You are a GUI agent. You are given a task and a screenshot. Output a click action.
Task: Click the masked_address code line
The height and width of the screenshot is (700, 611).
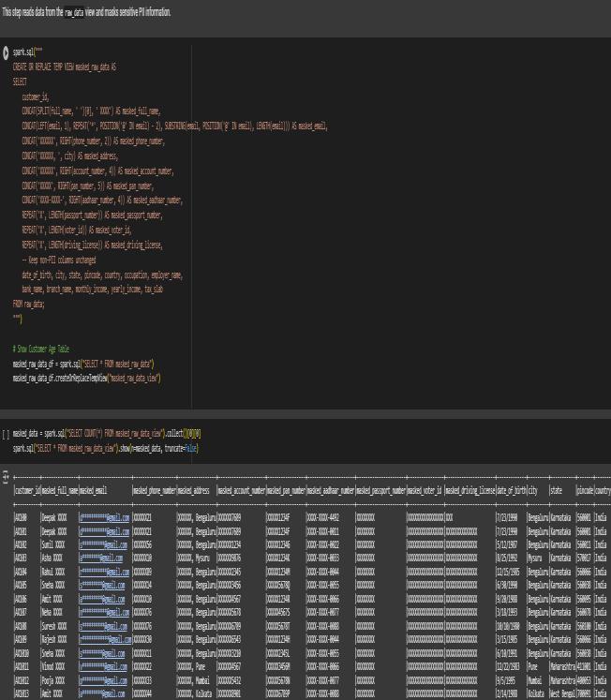[x=70, y=156]
